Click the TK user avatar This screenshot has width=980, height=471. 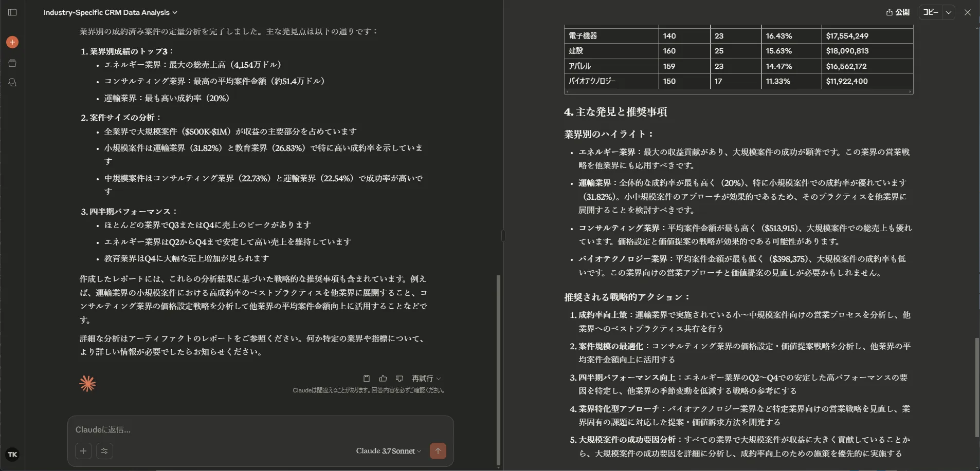pyautogui.click(x=12, y=454)
